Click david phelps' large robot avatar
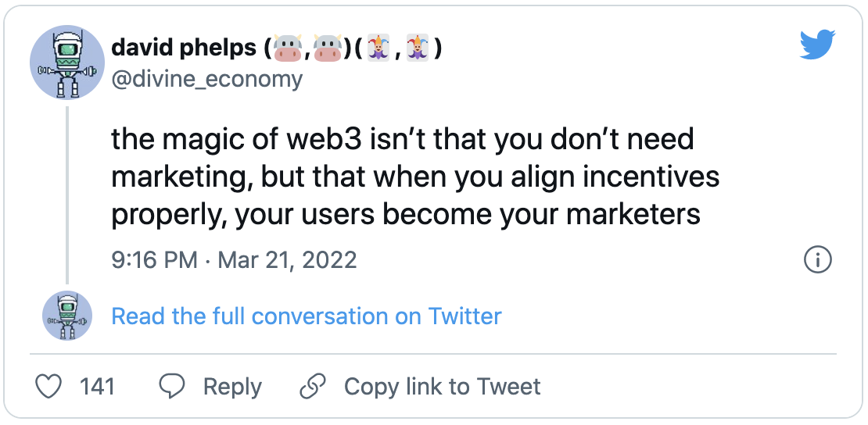The image size is (868, 425). click(67, 62)
